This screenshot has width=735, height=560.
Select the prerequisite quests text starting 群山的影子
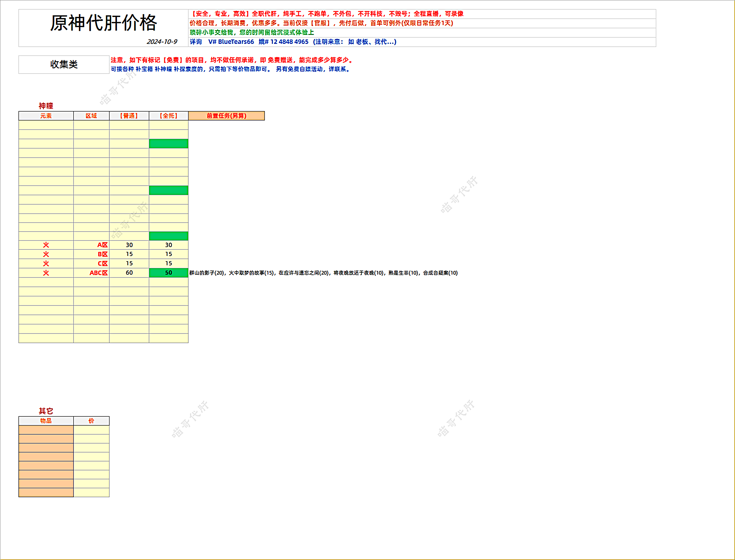click(x=323, y=273)
